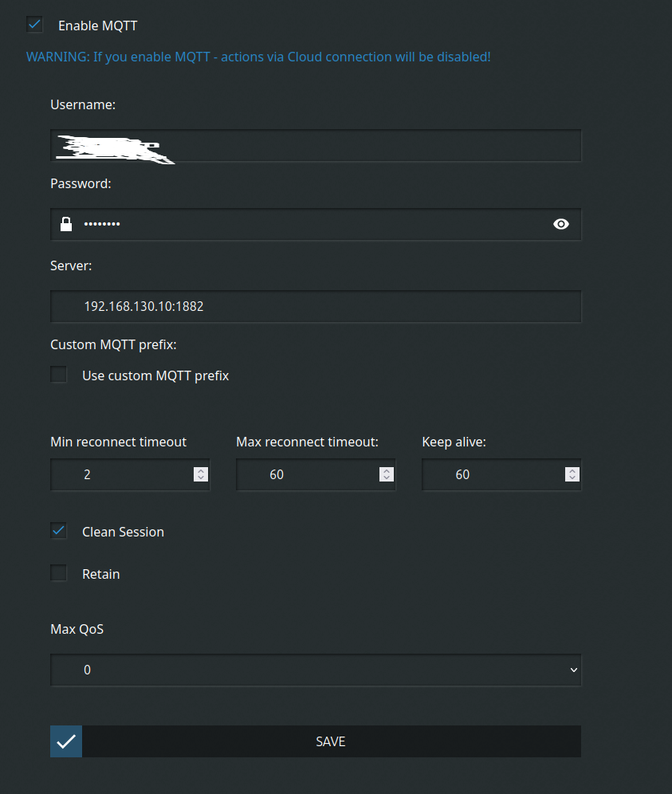This screenshot has width=672, height=794.
Task: Uncheck the Enable MQTT checkbox
Action: [34, 25]
